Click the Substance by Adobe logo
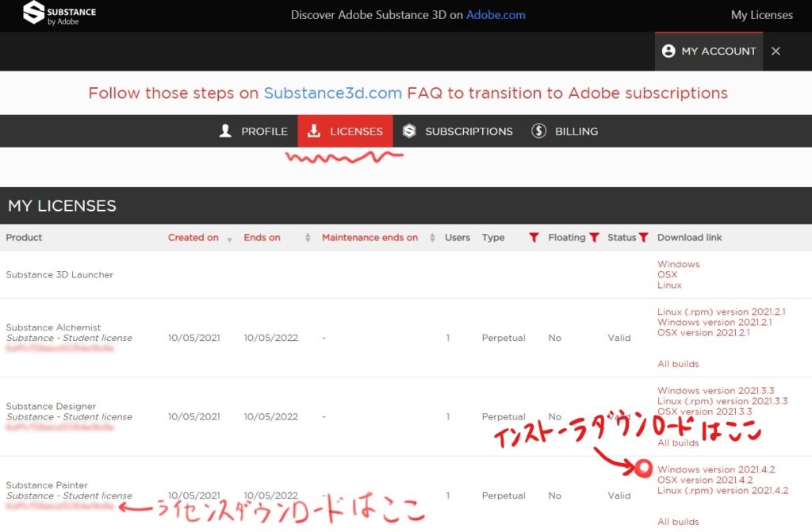This screenshot has width=812, height=532. click(x=59, y=14)
